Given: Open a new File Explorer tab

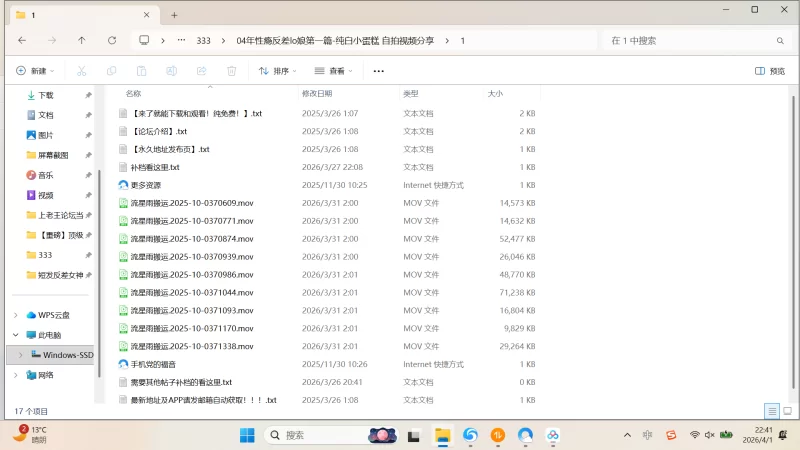Looking at the screenshot, I should click(174, 15).
